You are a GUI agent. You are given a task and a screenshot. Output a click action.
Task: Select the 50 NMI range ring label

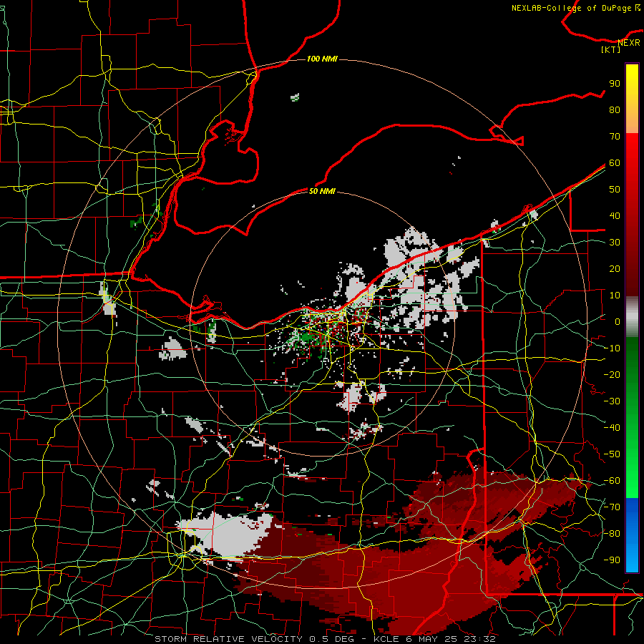tap(322, 191)
